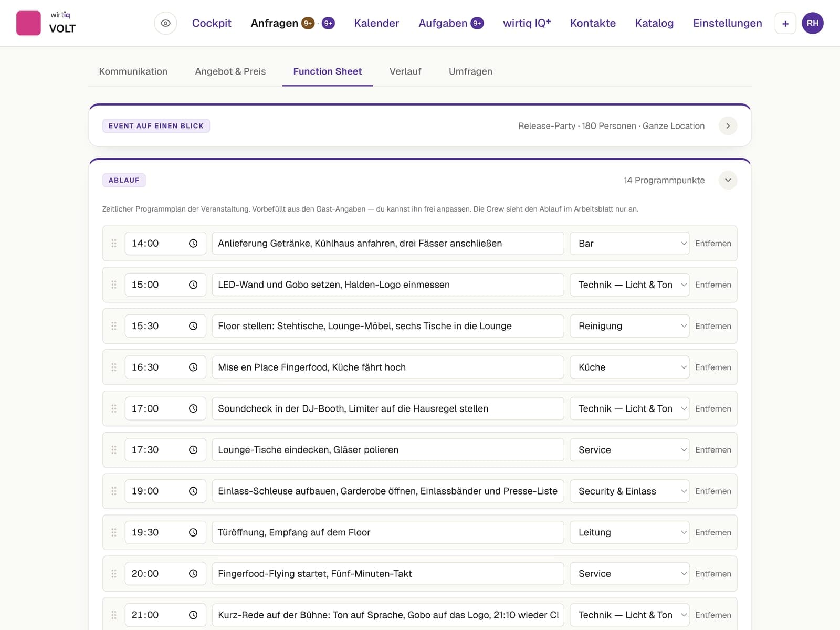
Task: Open Aufgaben in the top navigation
Action: pyautogui.click(x=450, y=23)
